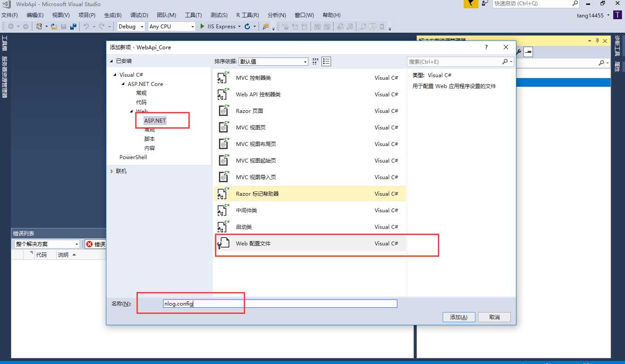Click the 名称 input containing nlog.config
Viewport: 625px width, 364px height.
(x=280, y=304)
